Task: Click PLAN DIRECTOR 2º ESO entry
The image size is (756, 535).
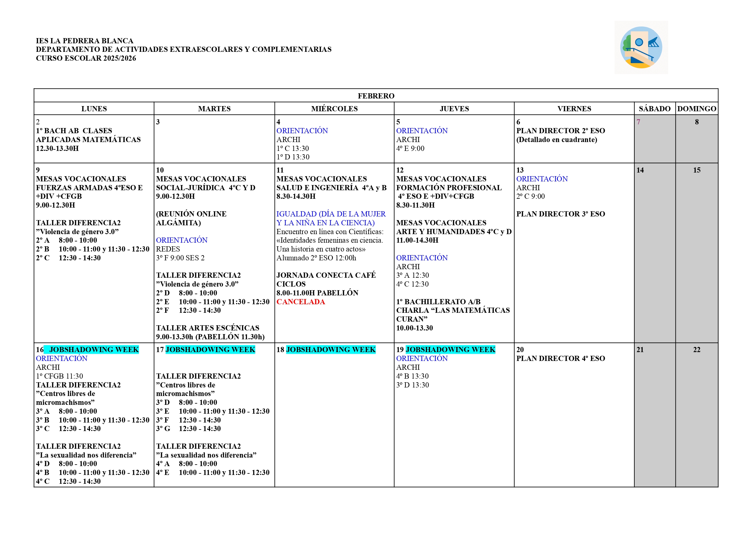Action: (560, 131)
